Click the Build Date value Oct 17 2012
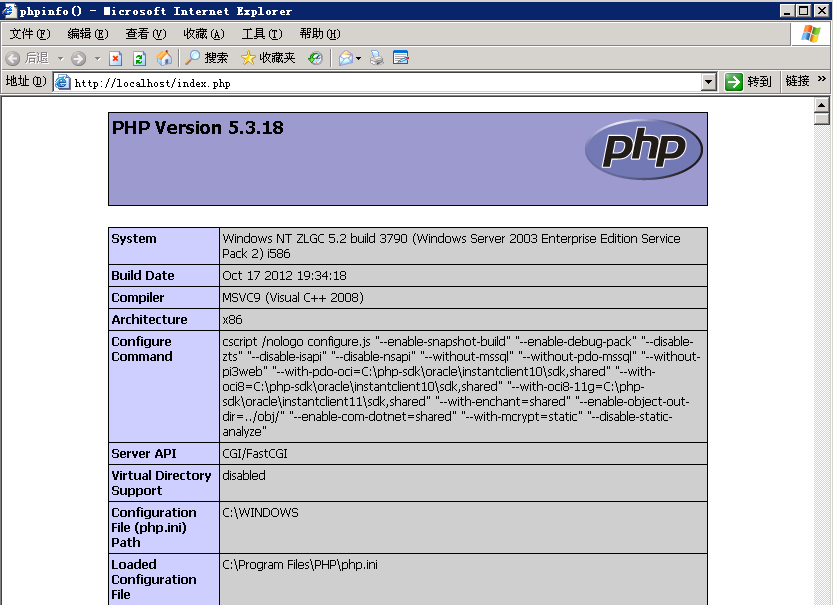 (x=284, y=276)
